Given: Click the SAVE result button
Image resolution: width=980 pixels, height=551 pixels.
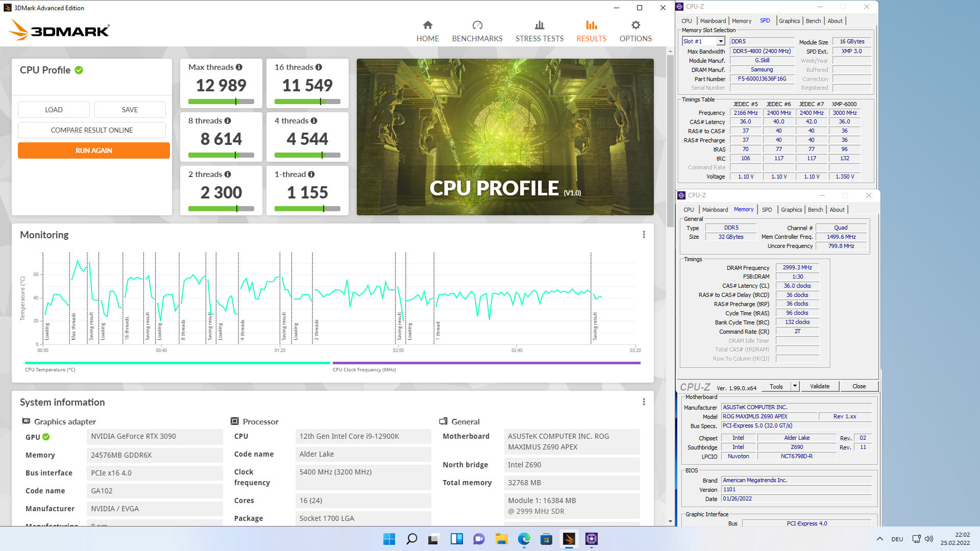Looking at the screenshot, I should point(130,110).
